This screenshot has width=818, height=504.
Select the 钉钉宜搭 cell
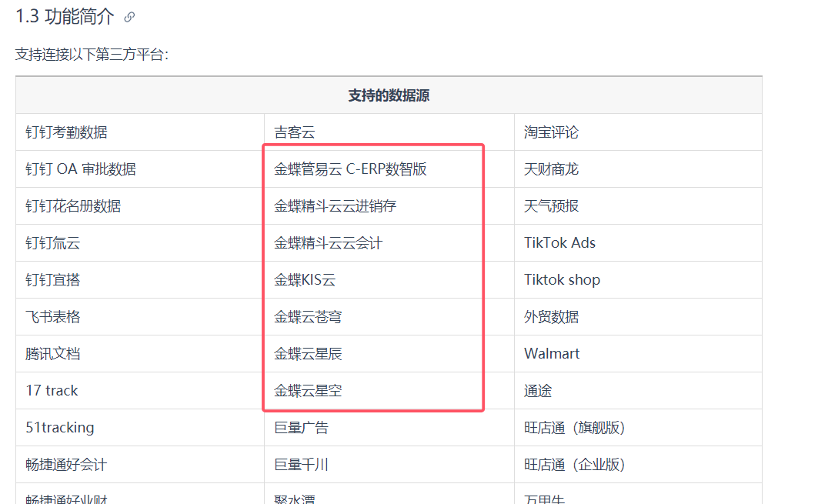point(140,279)
